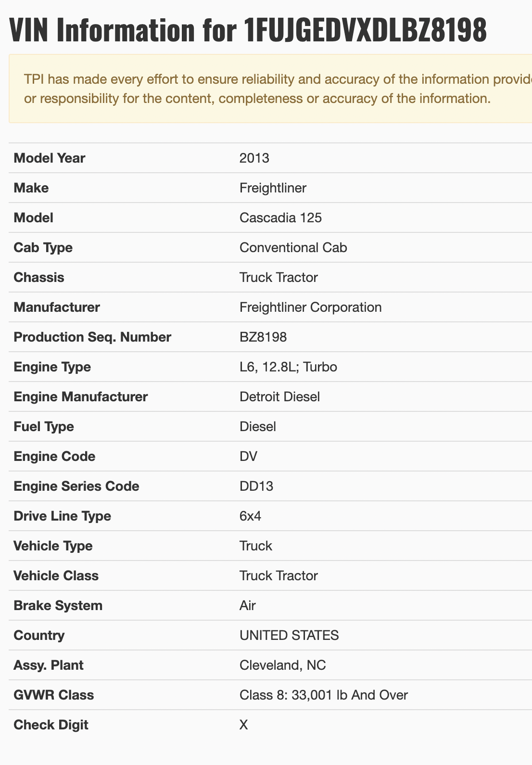Select the Conventional Cab value
The width and height of the screenshot is (532, 765).
point(293,248)
